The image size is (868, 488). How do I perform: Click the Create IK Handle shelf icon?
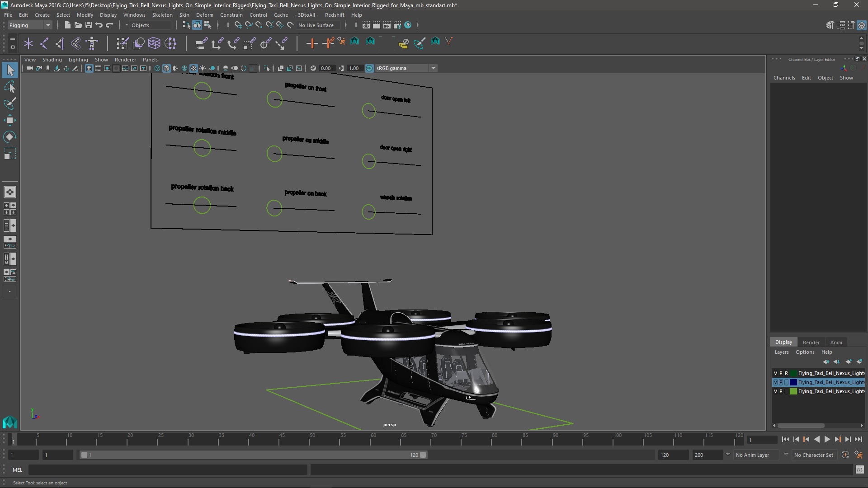point(60,43)
